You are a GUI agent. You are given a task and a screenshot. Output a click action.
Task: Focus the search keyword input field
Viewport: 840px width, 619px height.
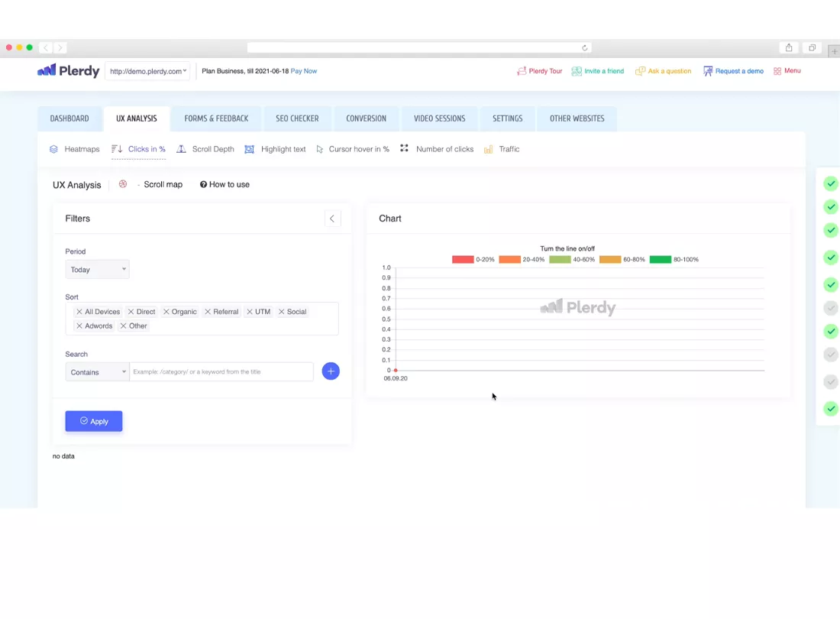[x=221, y=372]
